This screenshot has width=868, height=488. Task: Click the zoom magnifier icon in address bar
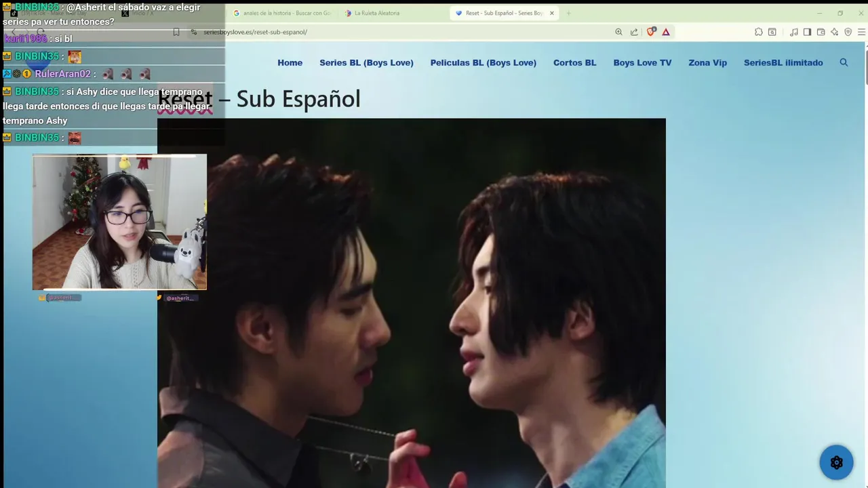pyautogui.click(x=618, y=32)
